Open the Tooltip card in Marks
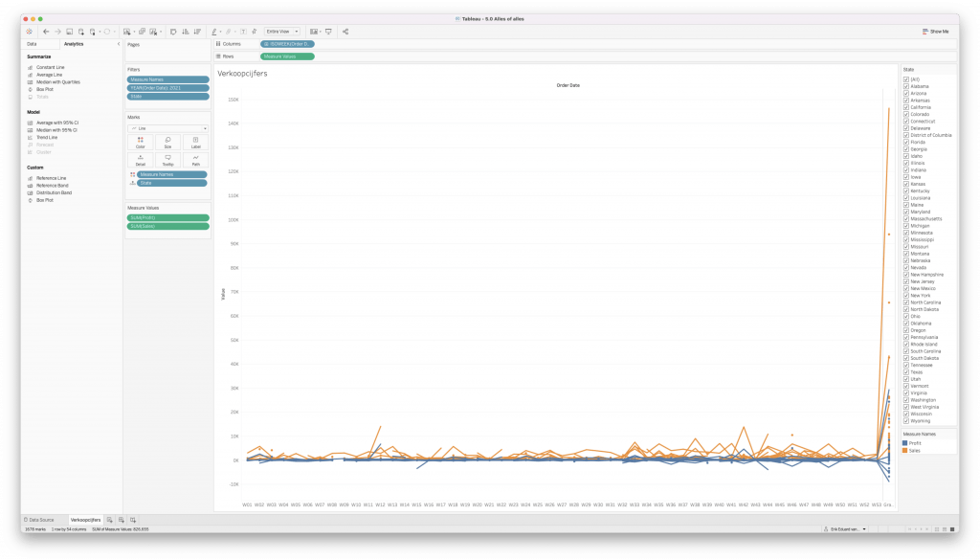The width and height of the screenshot is (980, 560). (167, 159)
